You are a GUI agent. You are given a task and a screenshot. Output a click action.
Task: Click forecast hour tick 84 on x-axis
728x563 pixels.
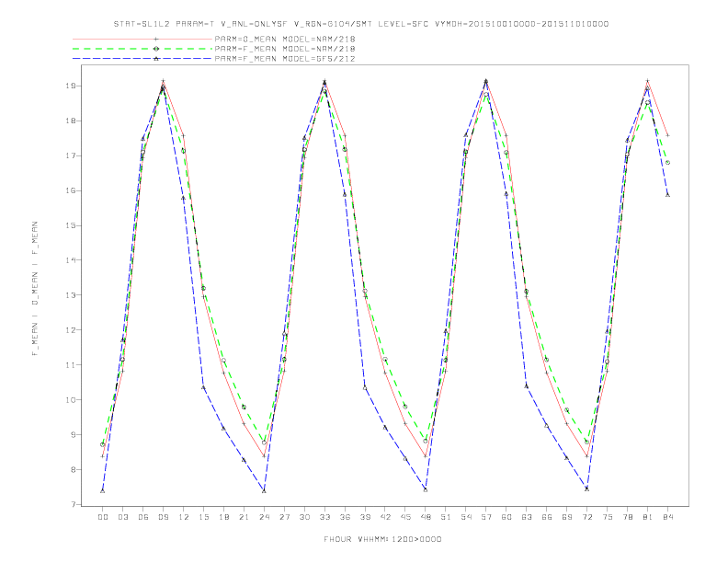click(x=668, y=517)
